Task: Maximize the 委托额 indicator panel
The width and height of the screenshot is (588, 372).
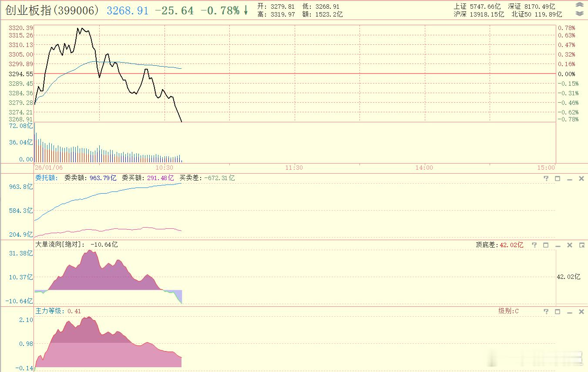Action: pyautogui.click(x=558, y=178)
